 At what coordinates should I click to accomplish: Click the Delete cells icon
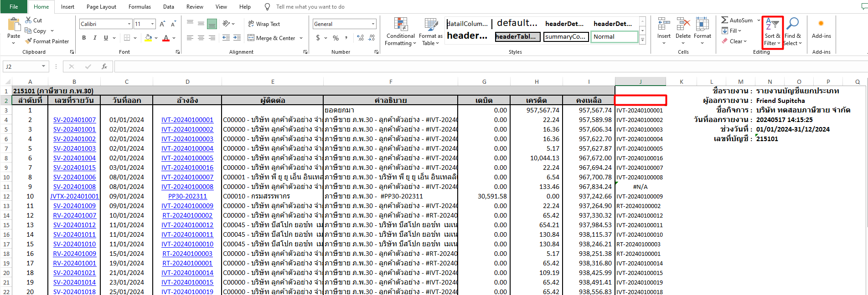point(683,24)
